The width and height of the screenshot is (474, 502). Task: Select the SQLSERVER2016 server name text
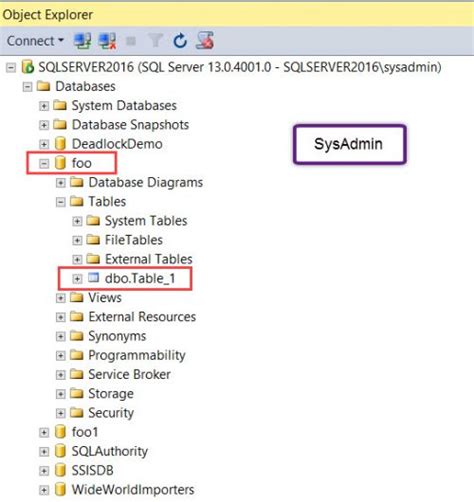240,67
